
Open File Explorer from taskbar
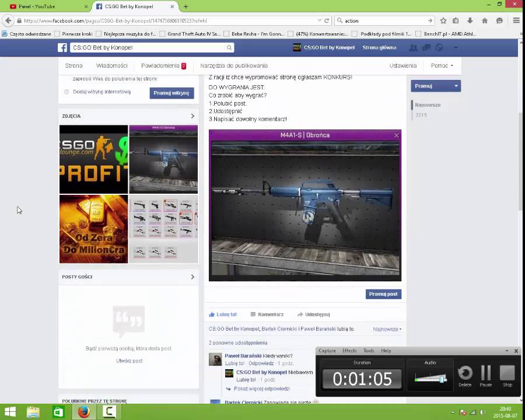(33, 412)
